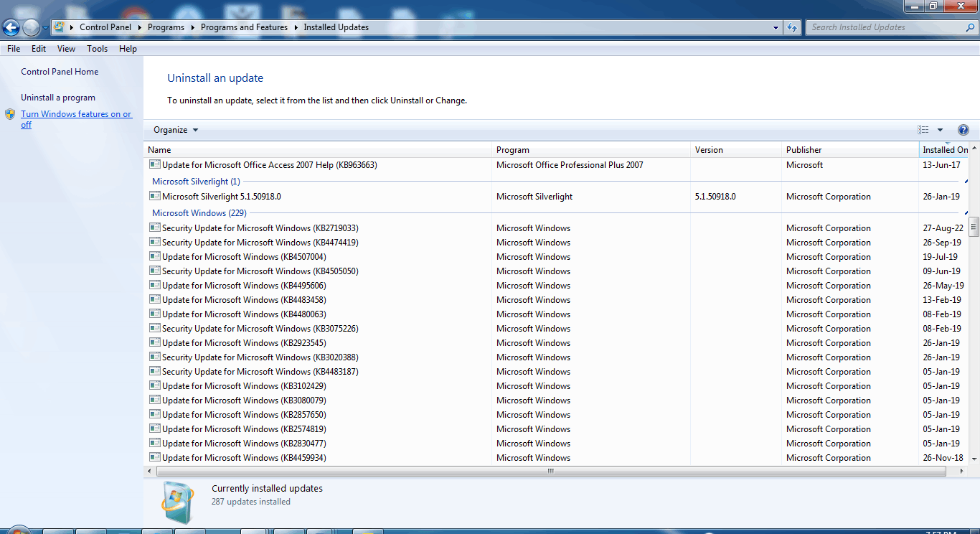Sort by the Installed On column header
This screenshot has width=980, height=534.
[946, 150]
